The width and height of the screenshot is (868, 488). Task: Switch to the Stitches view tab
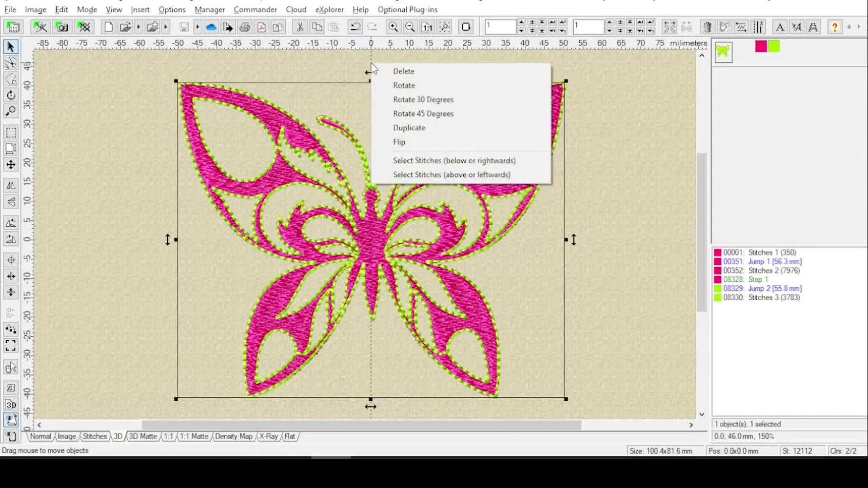pyautogui.click(x=95, y=436)
